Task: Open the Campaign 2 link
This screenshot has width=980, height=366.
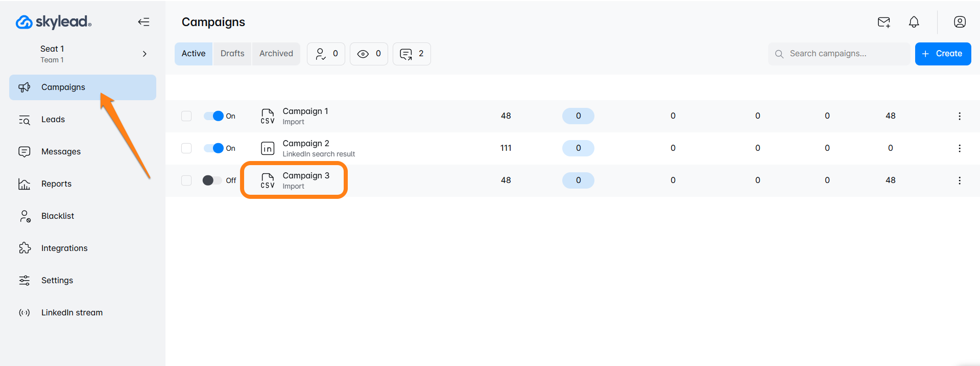Action: click(305, 144)
